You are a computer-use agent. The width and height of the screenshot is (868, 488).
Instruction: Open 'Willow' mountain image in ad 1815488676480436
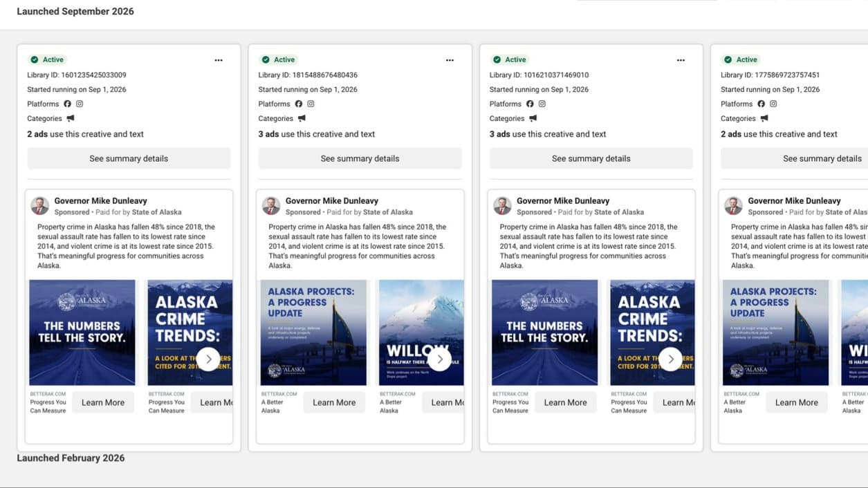[x=421, y=332]
